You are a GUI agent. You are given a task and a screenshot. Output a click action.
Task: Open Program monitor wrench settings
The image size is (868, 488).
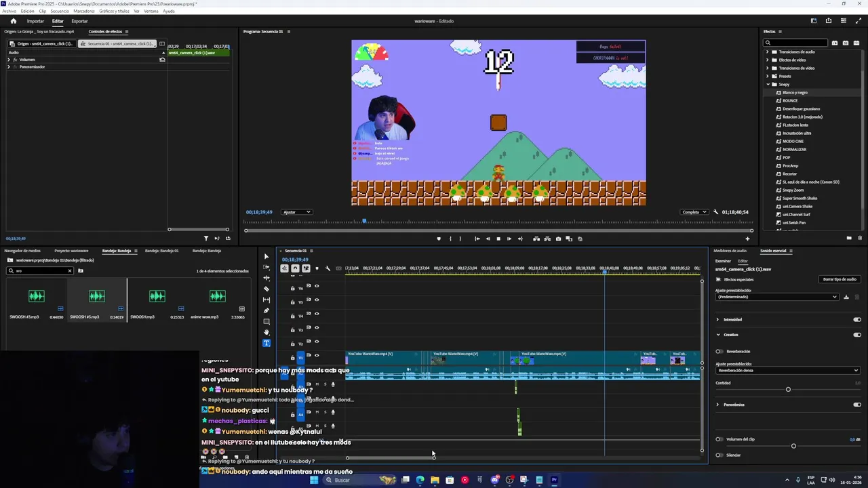point(715,212)
